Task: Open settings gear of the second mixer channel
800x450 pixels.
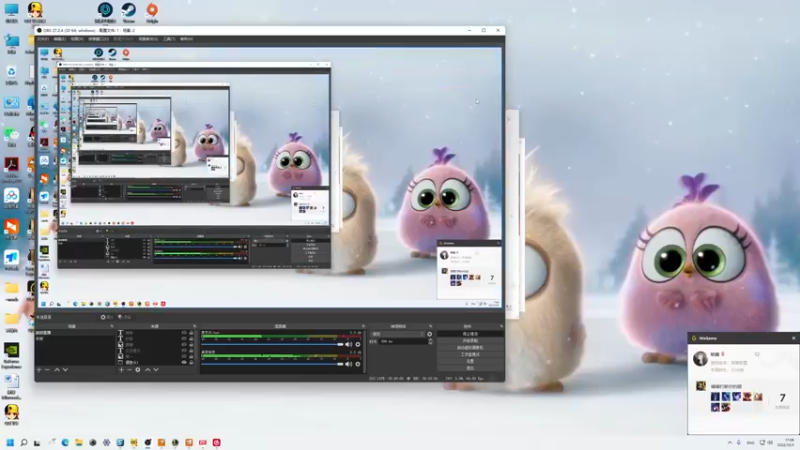Action: tap(358, 364)
